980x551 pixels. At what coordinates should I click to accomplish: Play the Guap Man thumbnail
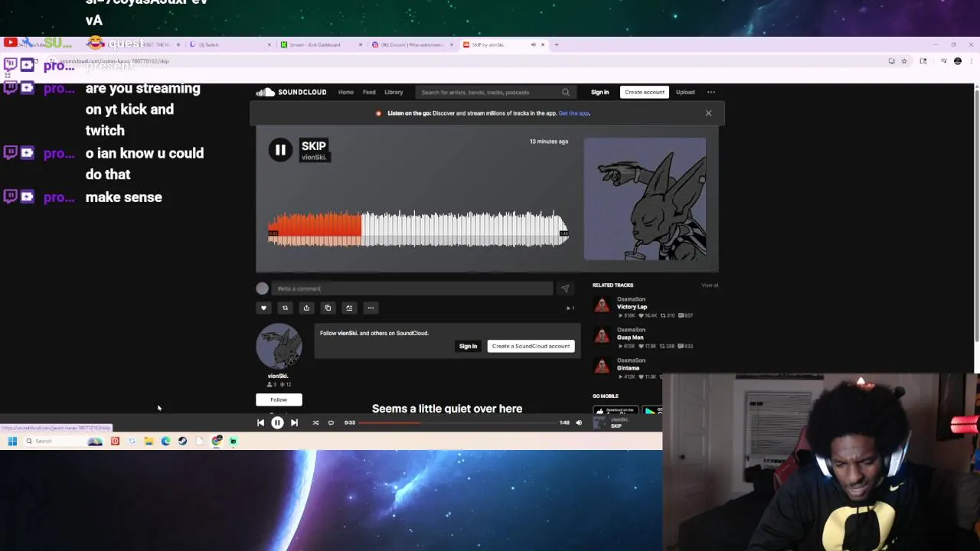(x=603, y=336)
